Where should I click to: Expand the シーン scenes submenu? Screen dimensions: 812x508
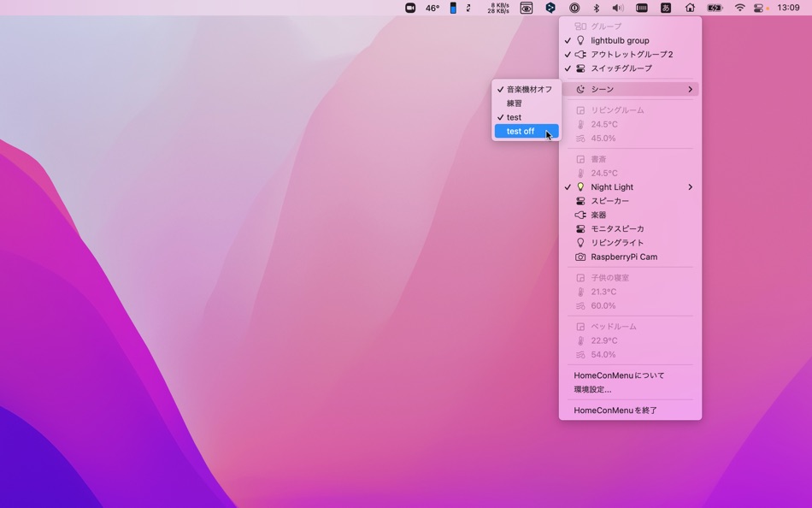630,89
